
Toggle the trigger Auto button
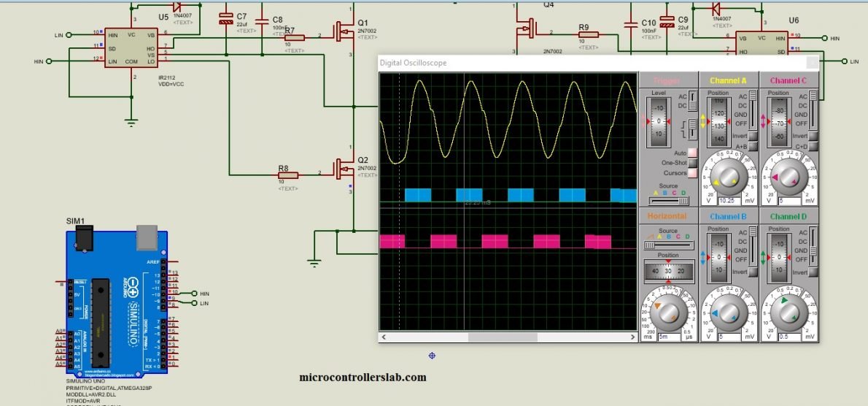[x=692, y=153]
